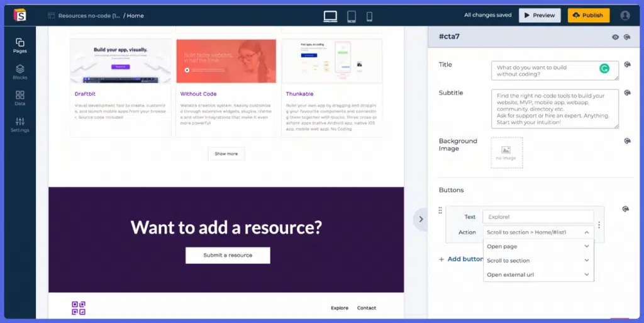Open the Data section in sidebar
Image resolution: width=644 pixels, height=323 pixels.
point(19,98)
